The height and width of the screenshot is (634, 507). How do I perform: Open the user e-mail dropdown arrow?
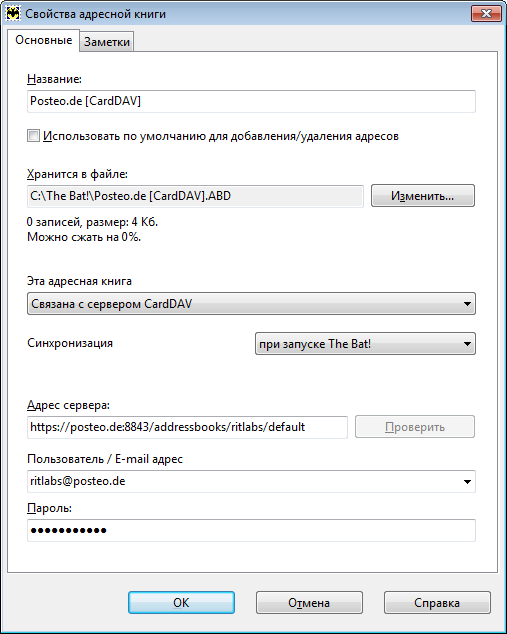[x=467, y=482]
